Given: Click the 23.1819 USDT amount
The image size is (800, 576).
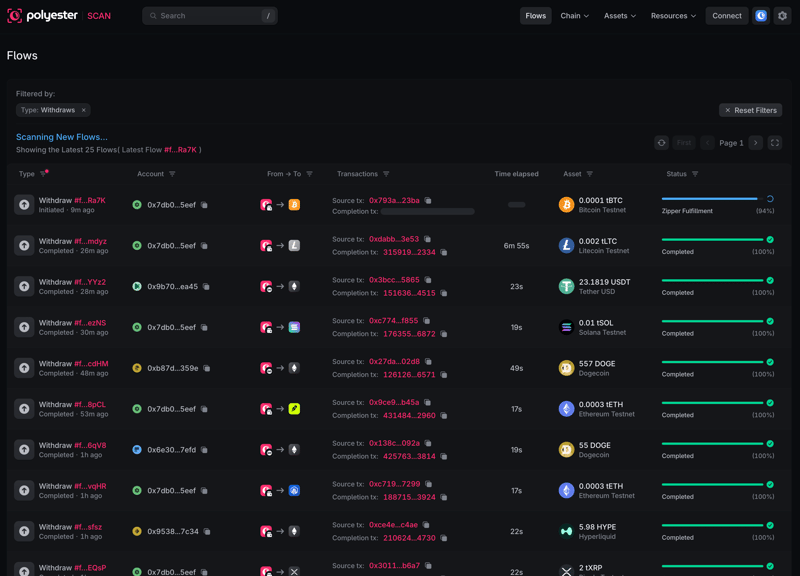Looking at the screenshot, I should pyautogui.click(x=605, y=282).
